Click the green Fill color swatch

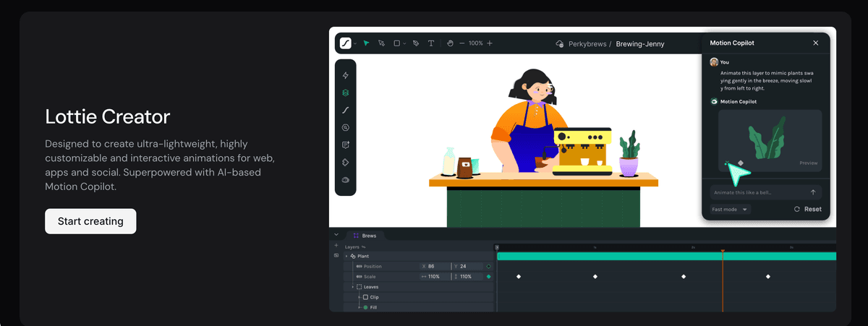pos(366,307)
